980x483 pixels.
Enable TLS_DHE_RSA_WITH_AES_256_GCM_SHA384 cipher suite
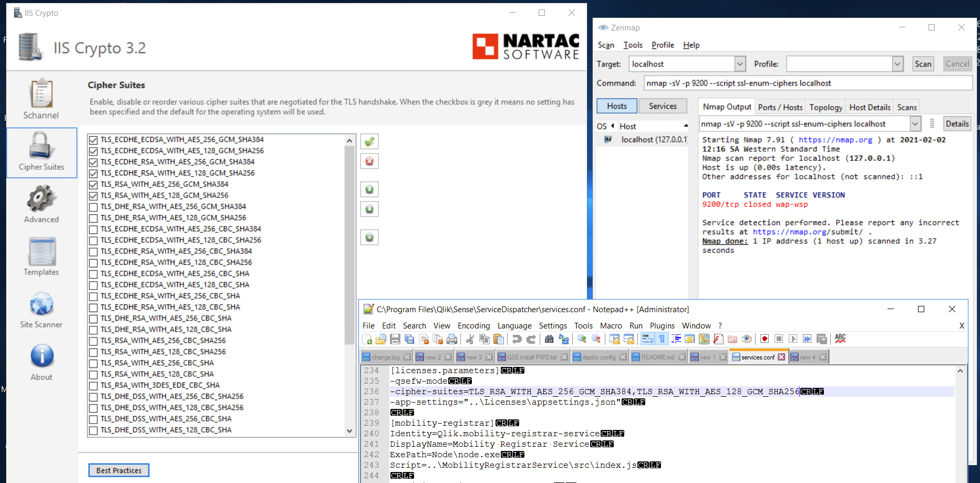pyautogui.click(x=93, y=207)
